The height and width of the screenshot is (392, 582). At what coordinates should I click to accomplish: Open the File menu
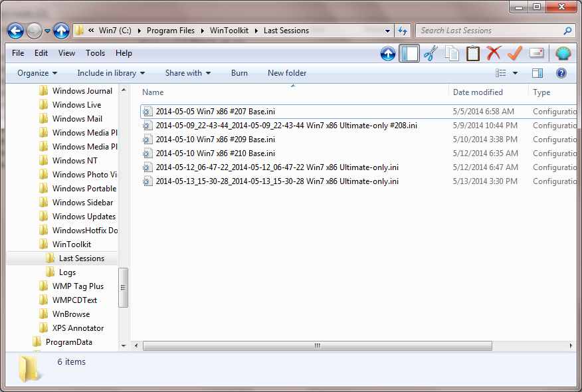18,53
